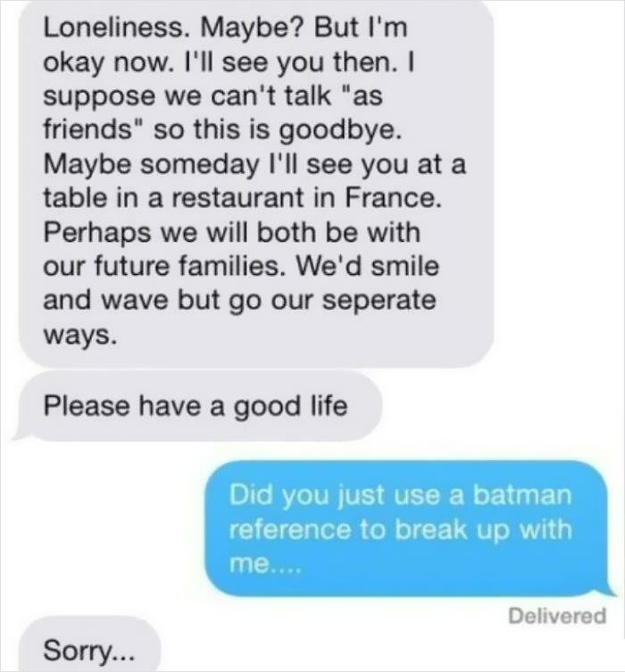
Task: Tap the long gray message starting with "Loneliness"
Action: [x=256, y=182]
